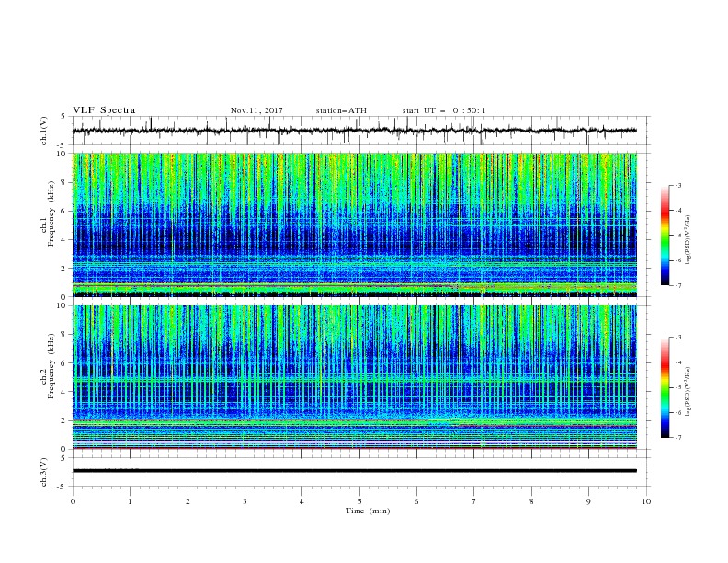Click the flat ch.3 voltage trace
The image size is (728, 563).
[354, 471]
